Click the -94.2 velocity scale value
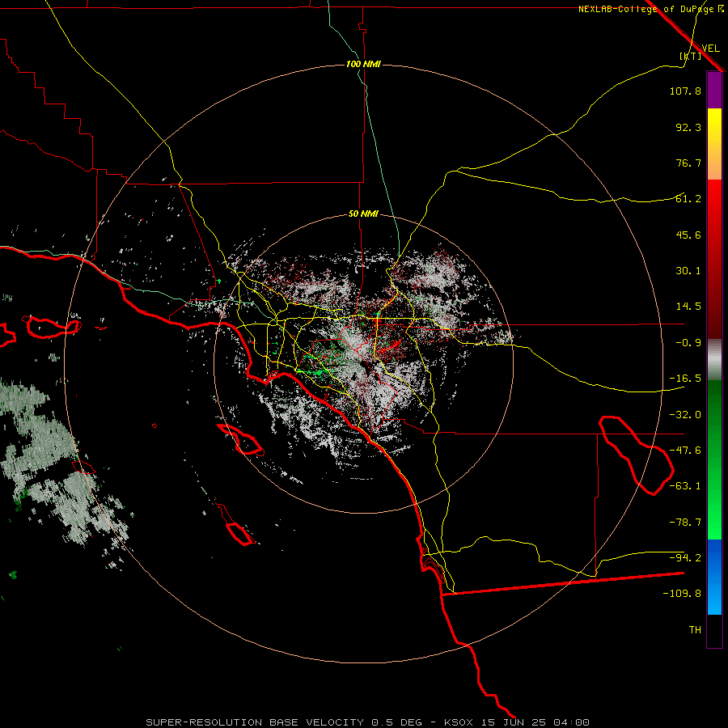The image size is (728, 728). [685, 558]
